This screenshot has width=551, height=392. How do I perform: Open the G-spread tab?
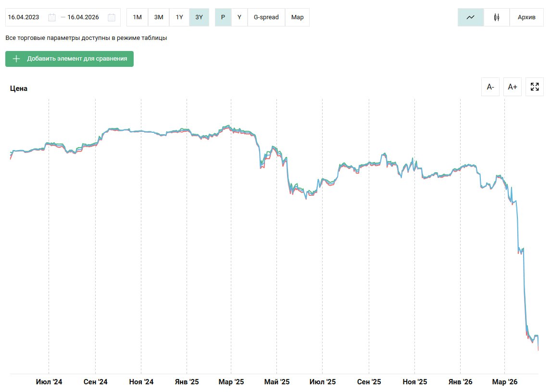tap(266, 17)
